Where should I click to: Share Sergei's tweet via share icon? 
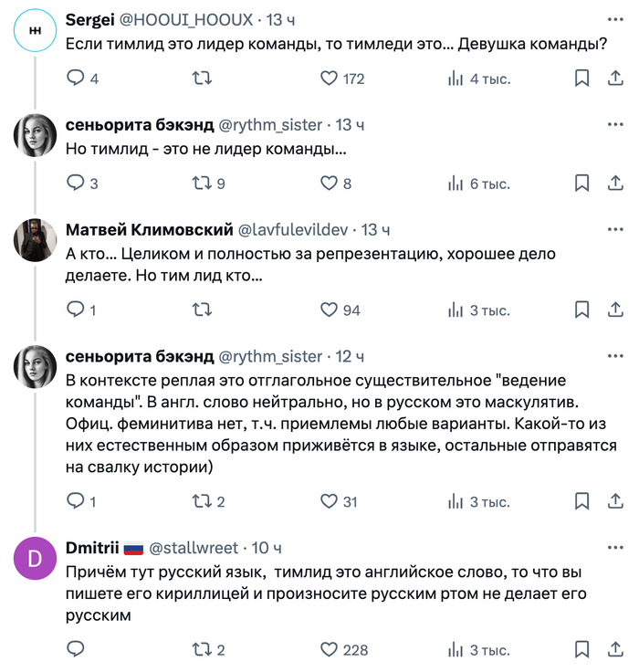615,78
